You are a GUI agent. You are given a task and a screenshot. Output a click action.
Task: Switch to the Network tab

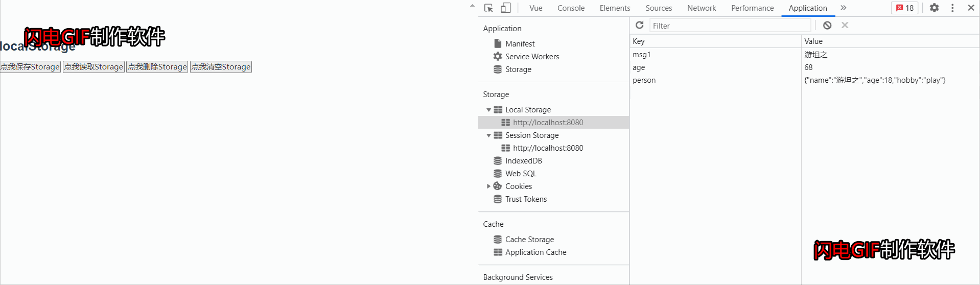click(702, 8)
